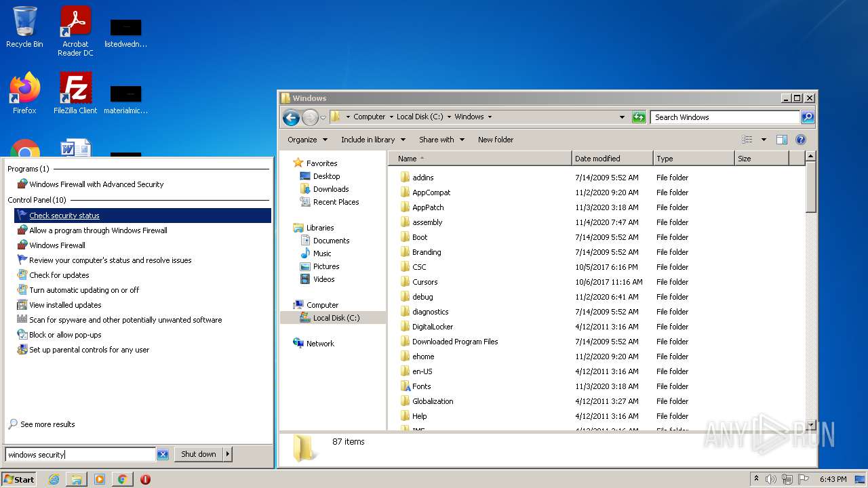Click the Explorer forward arrow button

pos(310,117)
